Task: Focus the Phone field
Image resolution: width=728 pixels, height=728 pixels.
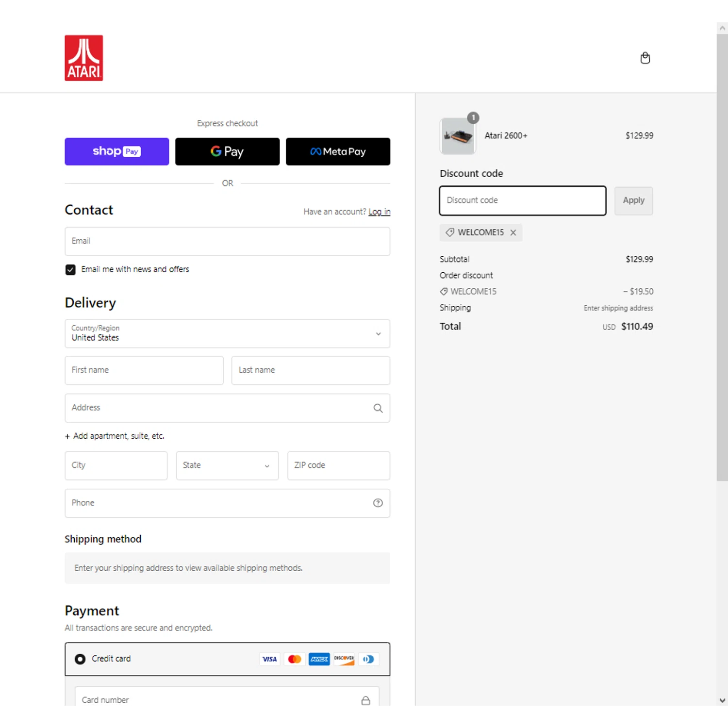Action: [227, 503]
